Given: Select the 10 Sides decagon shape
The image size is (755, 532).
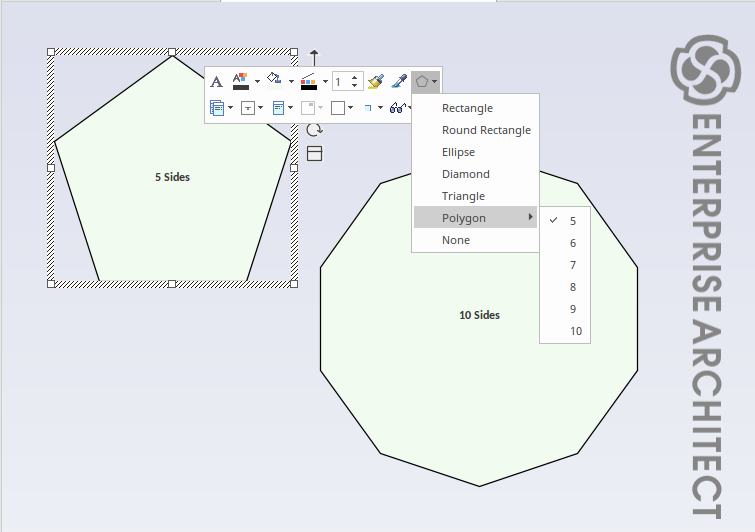Looking at the screenshot, I should tap(479, 330).
